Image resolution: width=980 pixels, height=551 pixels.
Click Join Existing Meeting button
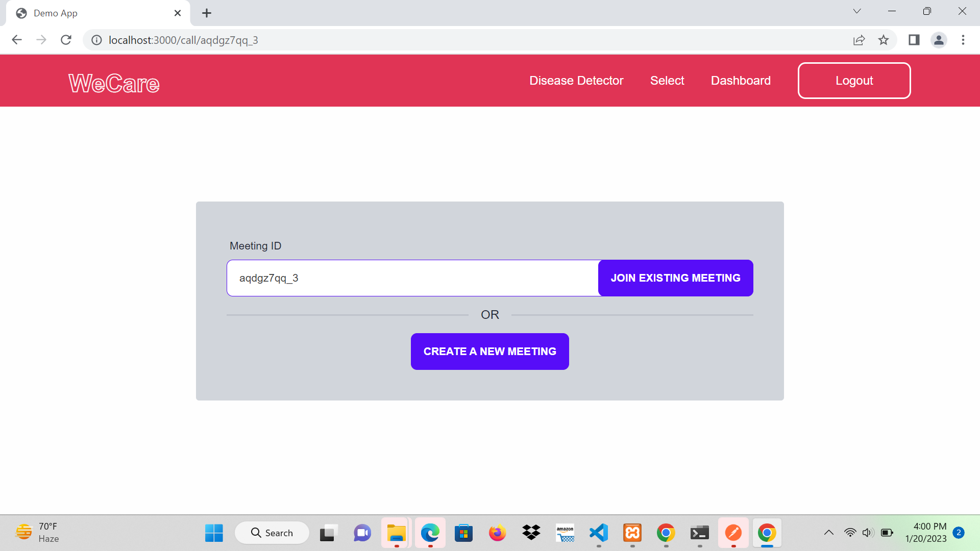point(675,278)
